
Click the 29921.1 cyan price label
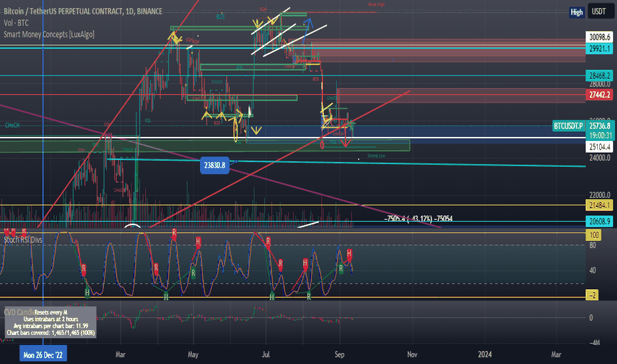(599, 48)
